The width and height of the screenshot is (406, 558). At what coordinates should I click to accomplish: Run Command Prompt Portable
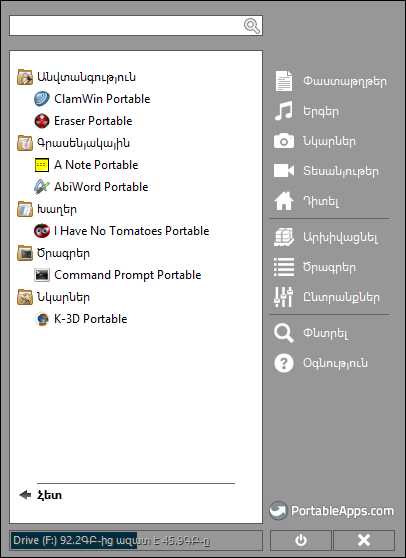pos(117,275)
